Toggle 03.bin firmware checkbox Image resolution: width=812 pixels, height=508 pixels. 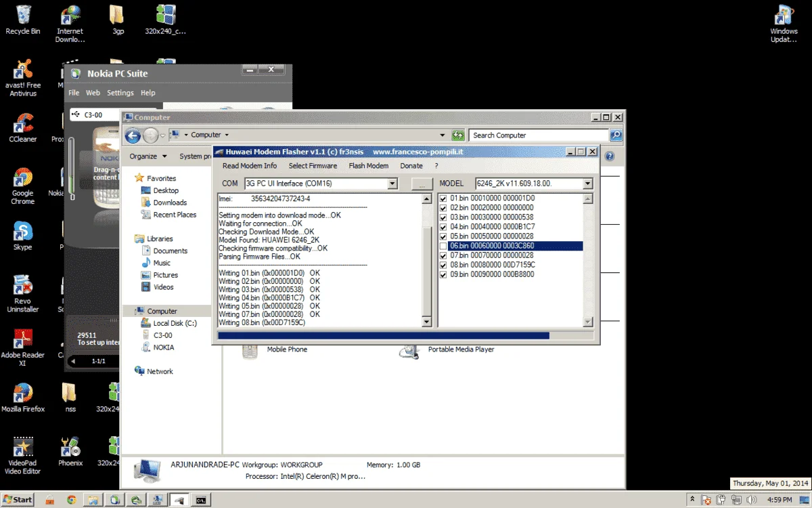[443, 217]
